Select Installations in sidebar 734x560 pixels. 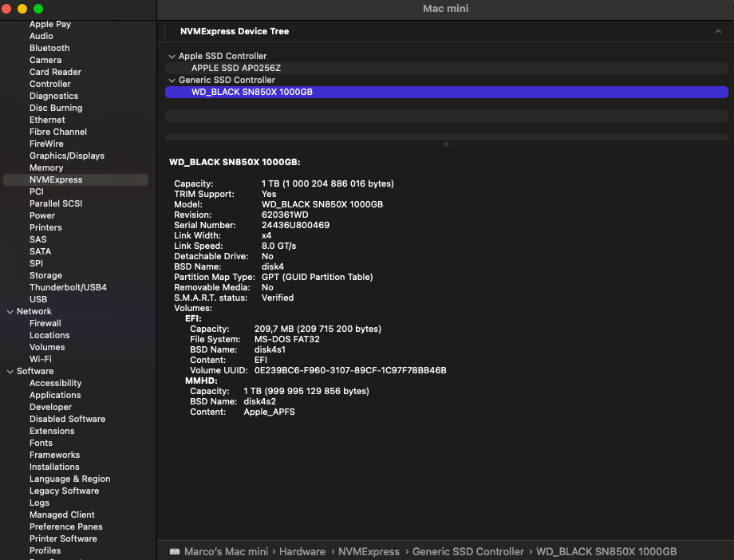(54, 467)
